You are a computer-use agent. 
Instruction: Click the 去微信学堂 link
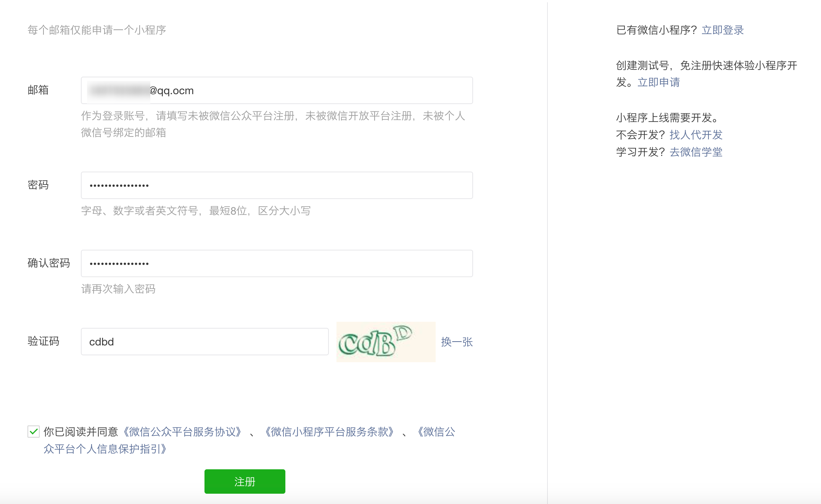click(696, 152)
